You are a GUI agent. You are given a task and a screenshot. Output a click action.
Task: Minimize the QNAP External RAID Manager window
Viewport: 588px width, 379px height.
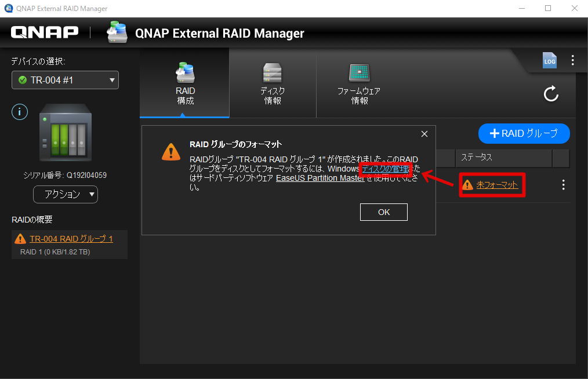tap(522, 8)
